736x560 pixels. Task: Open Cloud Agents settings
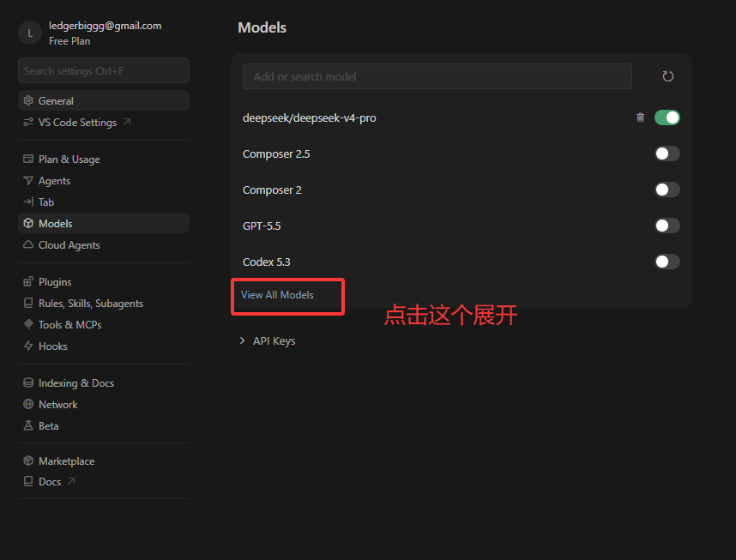click(x=104, y=244)
